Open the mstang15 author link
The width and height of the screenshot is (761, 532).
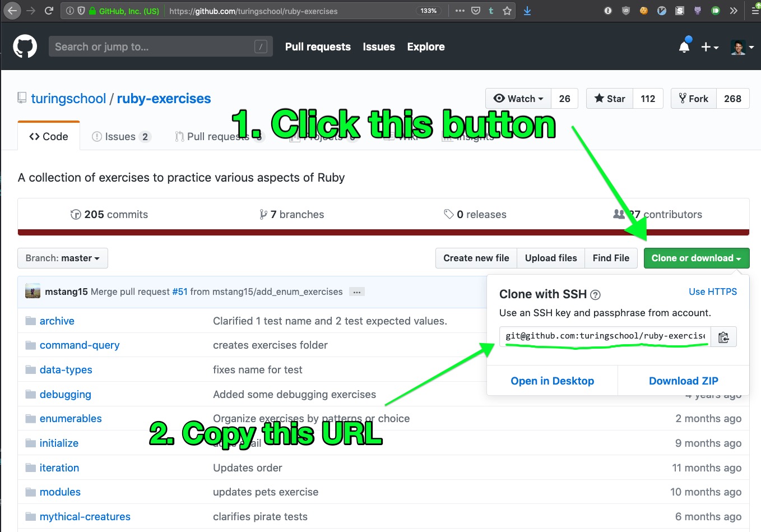tap(66, 292)
